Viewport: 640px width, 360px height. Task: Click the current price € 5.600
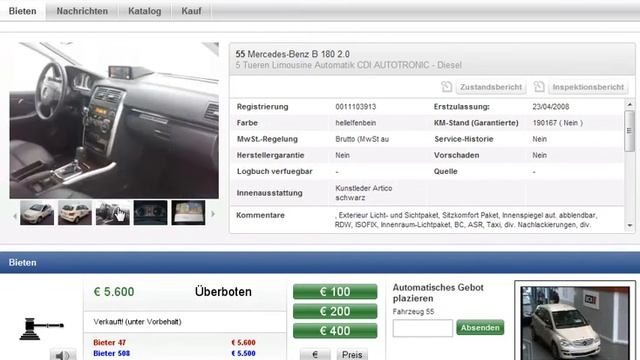(114, 292)
